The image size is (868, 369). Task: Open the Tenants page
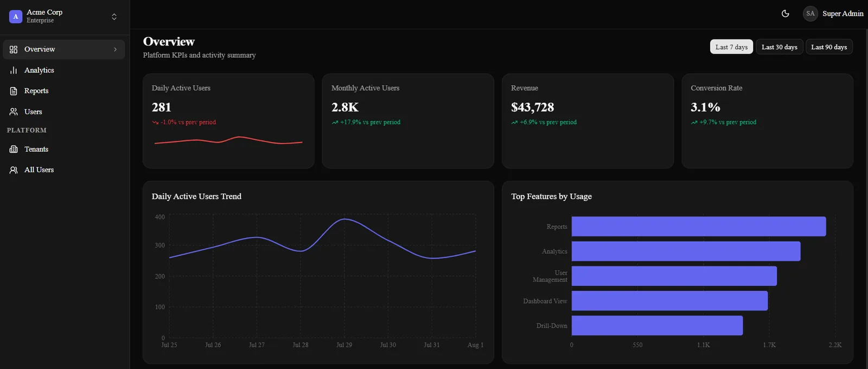(x=64, y=149)
